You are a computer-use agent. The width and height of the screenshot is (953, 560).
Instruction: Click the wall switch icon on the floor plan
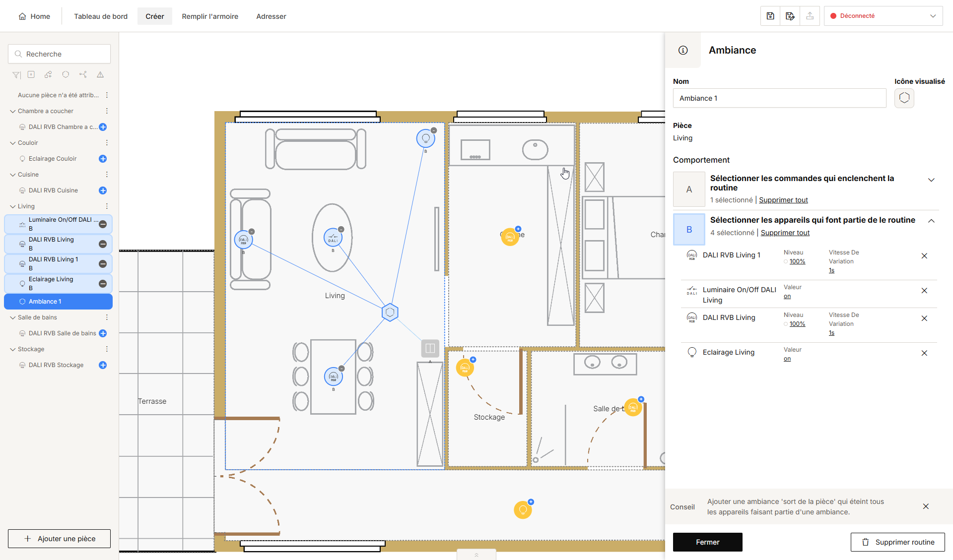click(430, 348)
